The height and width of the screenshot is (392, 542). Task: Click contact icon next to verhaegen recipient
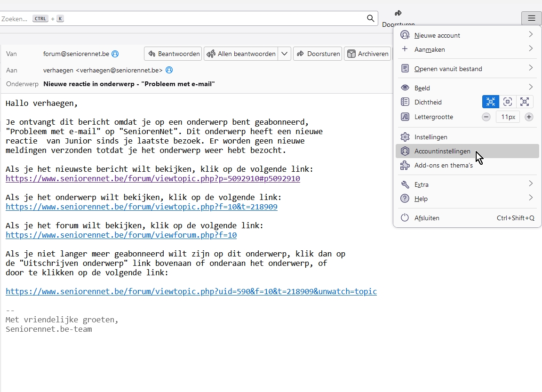tap(169, 70)
